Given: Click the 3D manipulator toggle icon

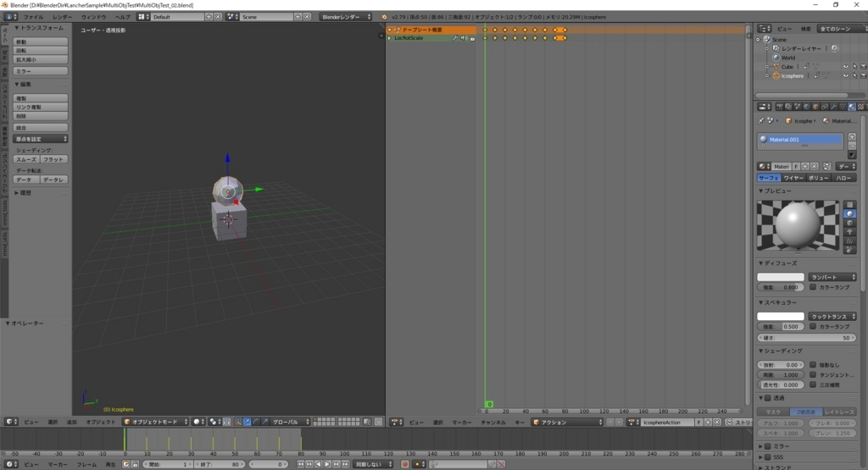Looking at the screenshot, I should [238, 422].
